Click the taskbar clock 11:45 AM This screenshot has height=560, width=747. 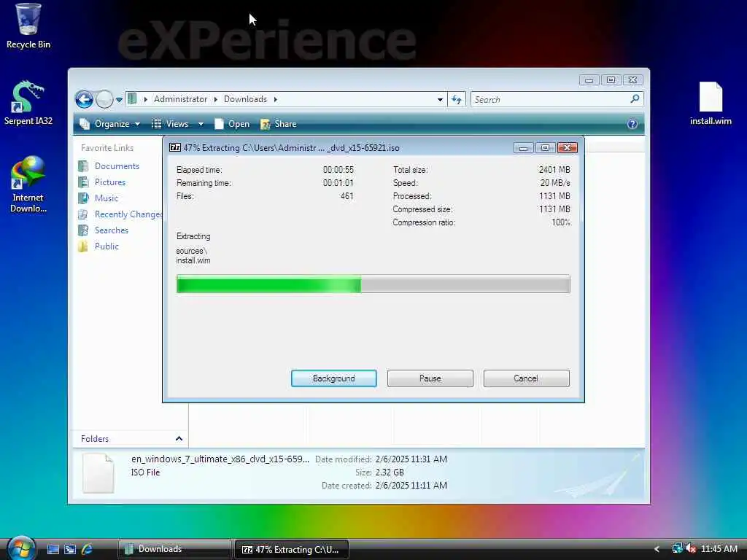(x=719, y=549)
